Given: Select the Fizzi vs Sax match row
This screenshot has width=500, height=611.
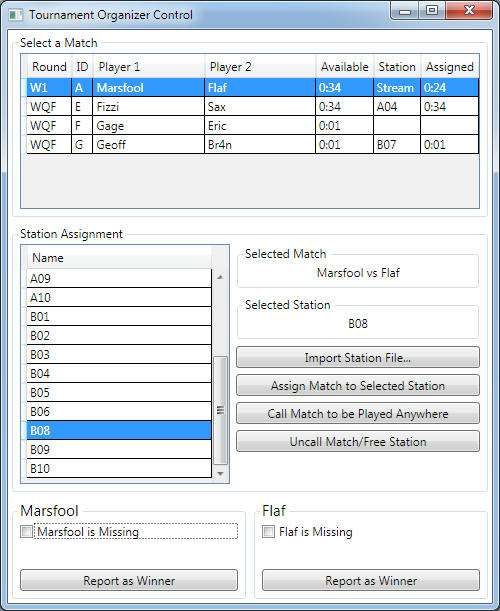Looking at the screenshot, I should [253, 106].
